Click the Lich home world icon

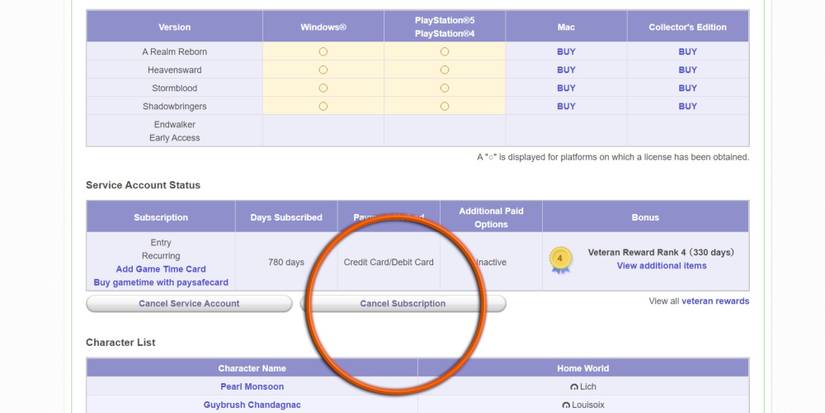tap(574, 387)
